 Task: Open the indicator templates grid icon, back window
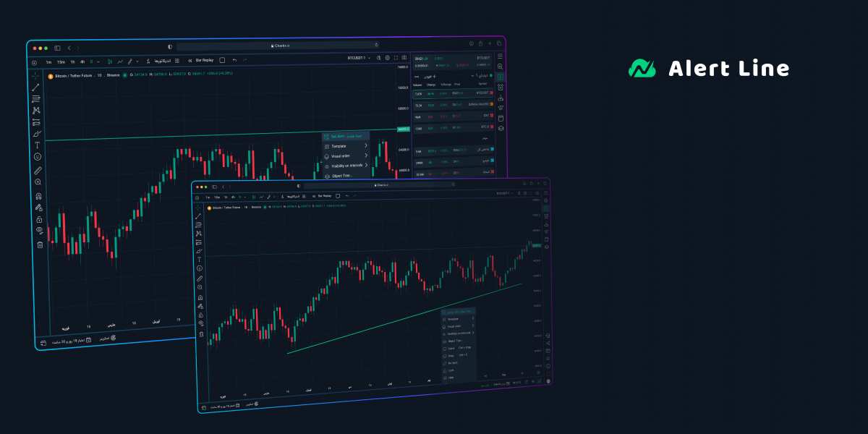[177, 61]
